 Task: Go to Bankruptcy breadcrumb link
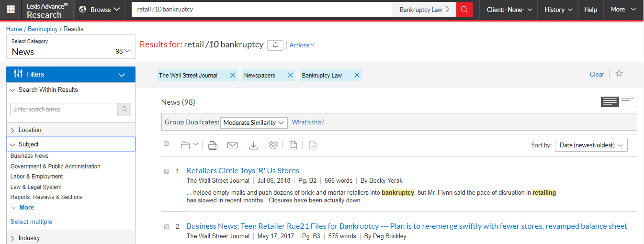tap(43, 29)
